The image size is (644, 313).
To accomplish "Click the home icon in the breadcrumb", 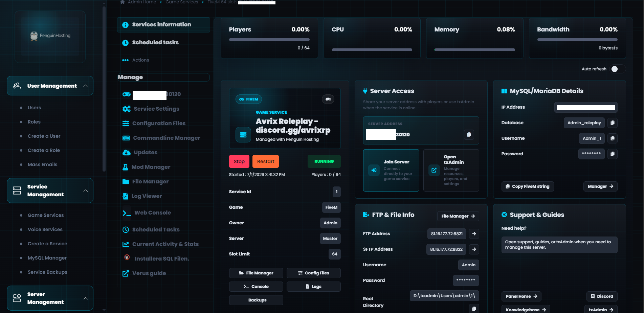I will point(123,2).
